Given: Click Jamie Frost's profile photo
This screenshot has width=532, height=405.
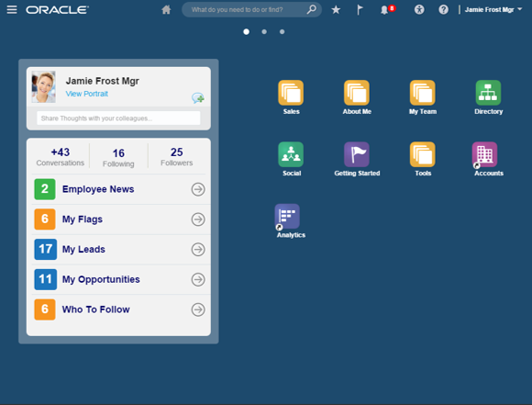Looking at the screenshot, I should 43,86.
